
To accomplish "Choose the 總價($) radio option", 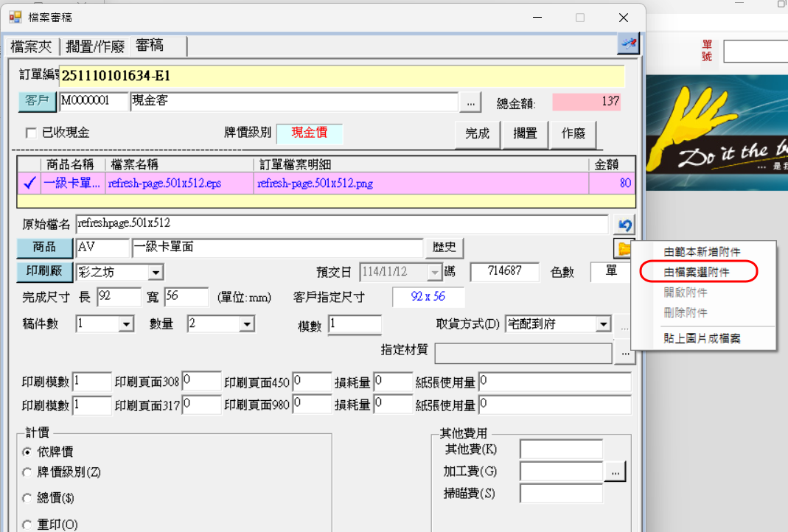I will tap(27, 498).
